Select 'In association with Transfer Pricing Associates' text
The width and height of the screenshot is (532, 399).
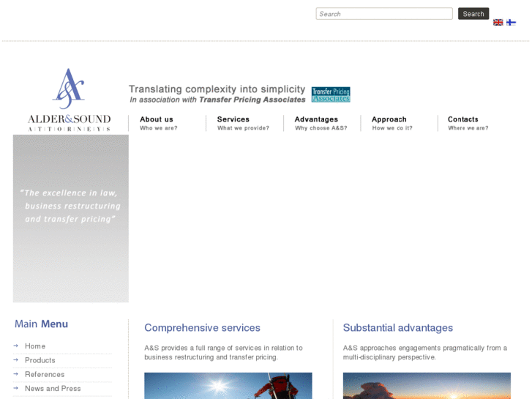217,100
